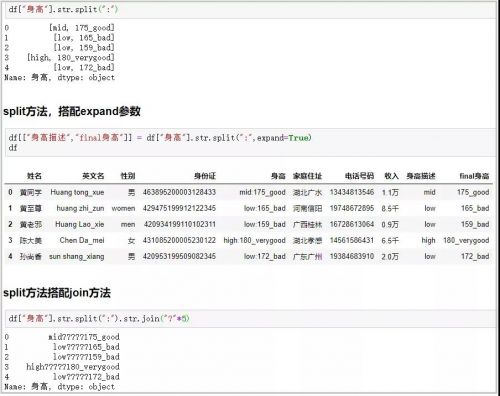Click the gender cell 'men'

click(x=128, y=224)
